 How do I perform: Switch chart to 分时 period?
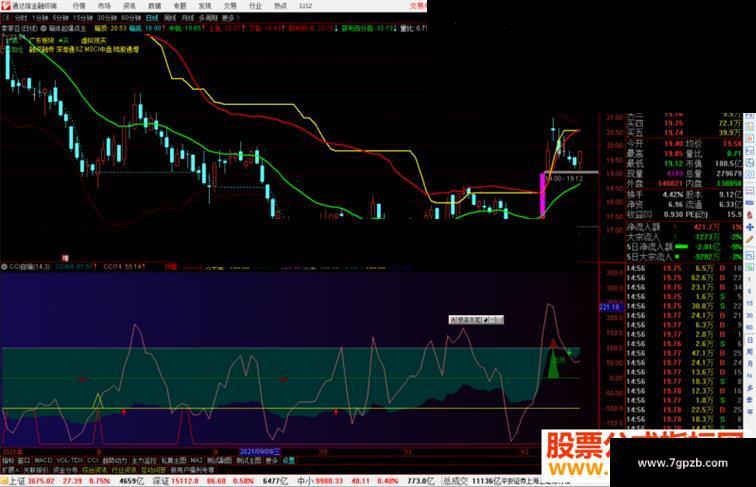21,18
